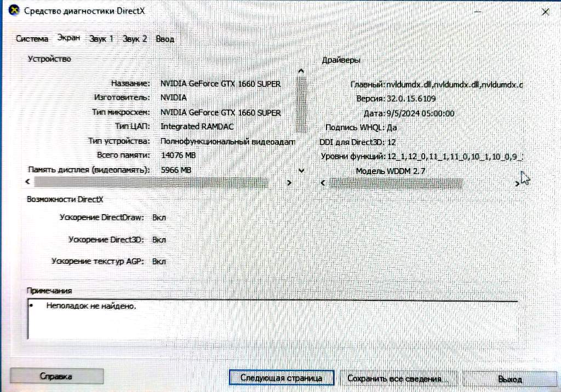Screen dimensions: 561x392
Task: Click inside the Примечания notes box
Action: tap(271, 320)
